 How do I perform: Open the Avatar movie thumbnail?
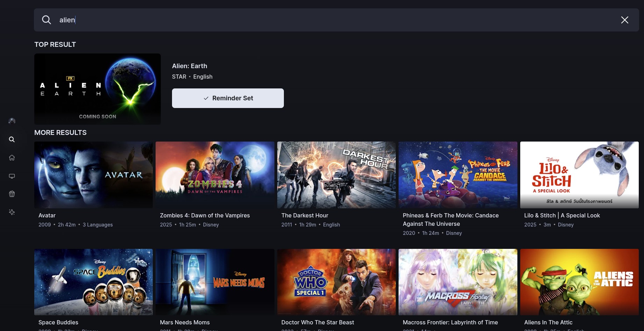(93, 175)
